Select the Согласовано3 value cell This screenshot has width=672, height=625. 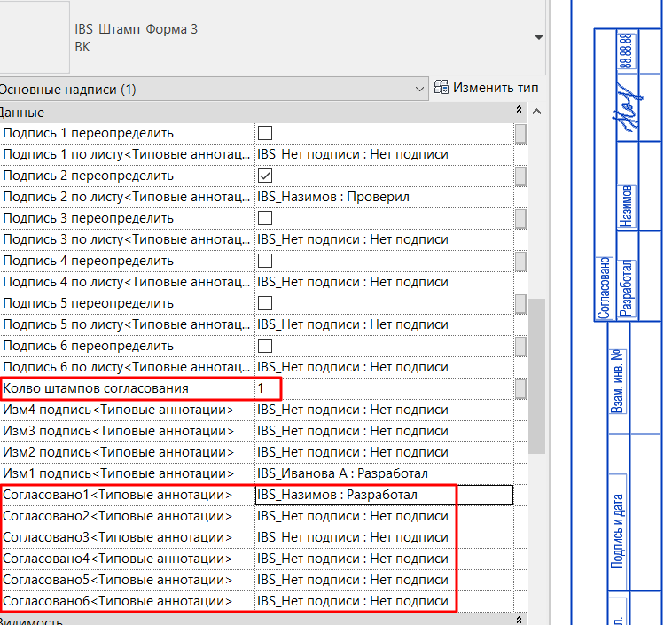coord(385,537)
